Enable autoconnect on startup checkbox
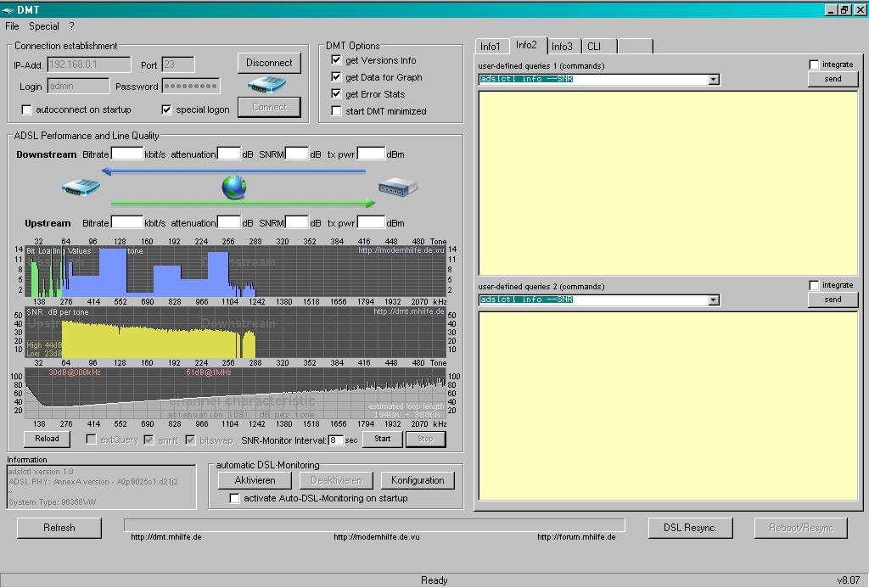The image size is (869, 588). (x=26, y=109)
